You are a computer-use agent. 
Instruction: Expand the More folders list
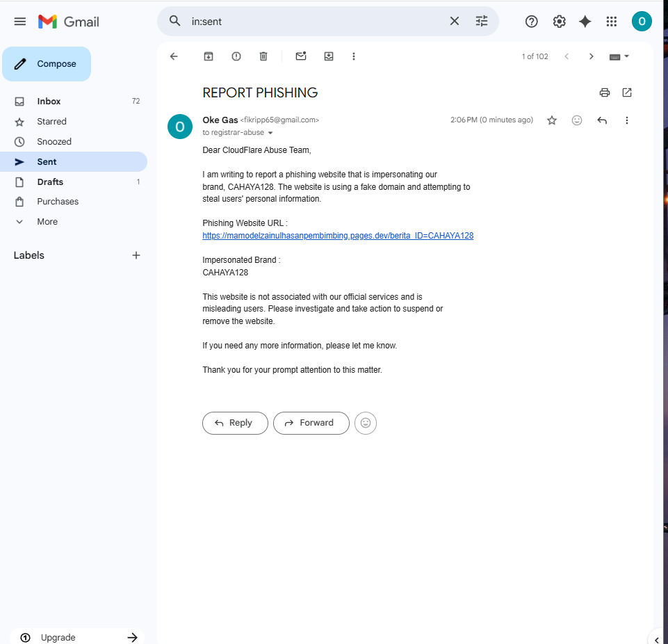(74, 222)
